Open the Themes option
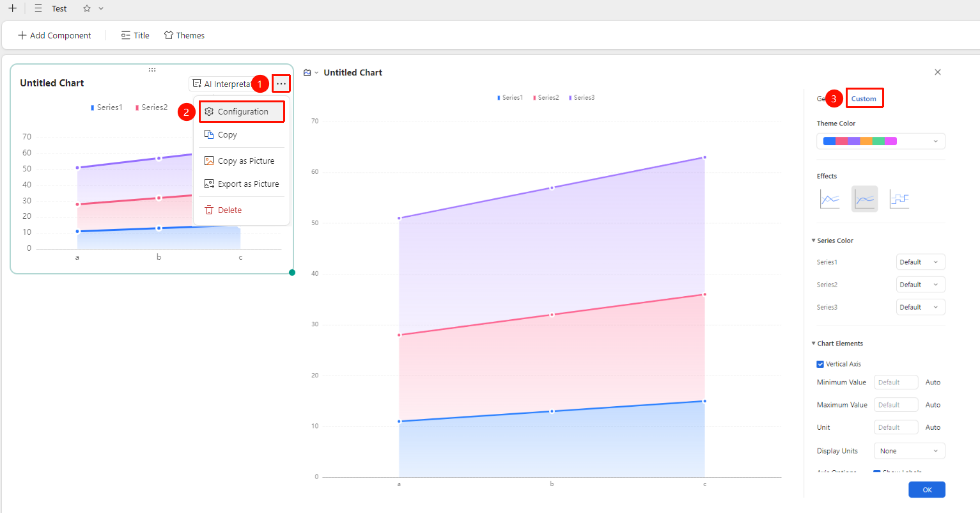The image size is (980, 513). [x=184, y=35]
